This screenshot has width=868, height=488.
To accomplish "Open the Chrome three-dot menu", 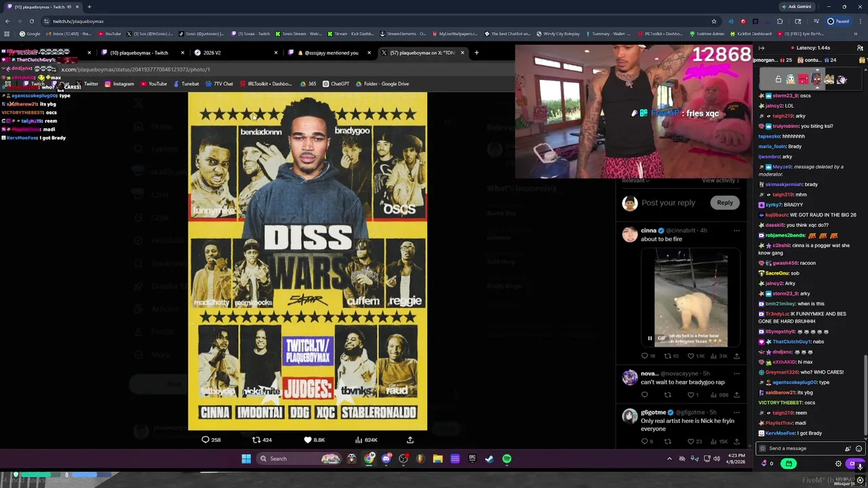I will pyautogui.click(x=860, y=21).
